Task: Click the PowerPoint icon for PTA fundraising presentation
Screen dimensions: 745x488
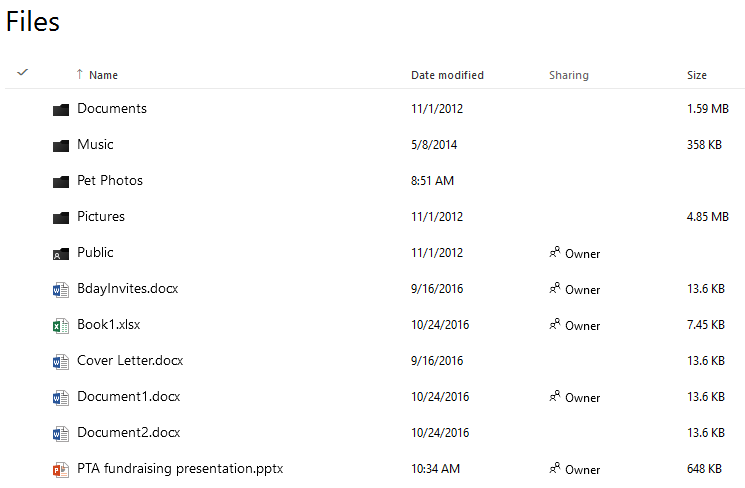Action: pyautogui.click(x=61, y=469)
